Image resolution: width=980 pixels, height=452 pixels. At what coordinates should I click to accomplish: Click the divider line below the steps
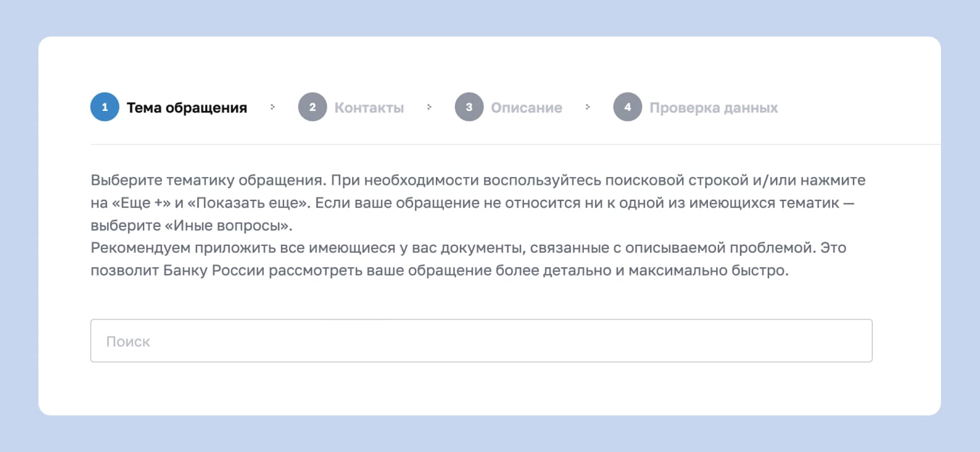[515, 144]
